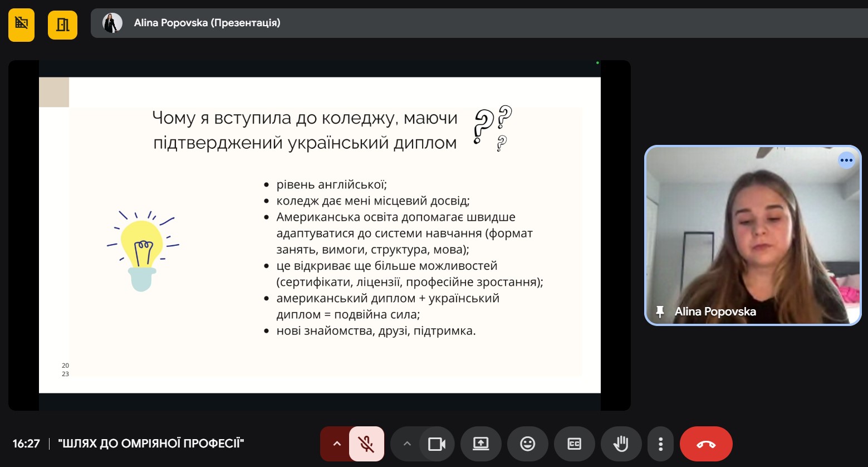Viewport: 868px width, 467px height.
Task: Click Alina Popovska's avatar in the presentation bar
Action: coord(112,23)
